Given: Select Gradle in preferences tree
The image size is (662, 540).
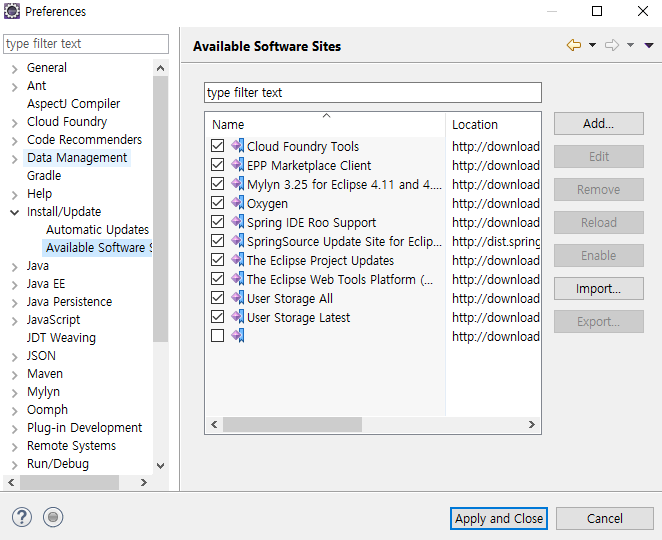Looking at the screenshot, I should (x=44, y=176).
